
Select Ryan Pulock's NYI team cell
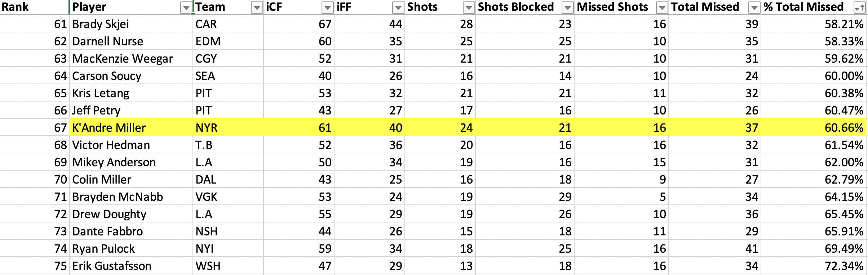click(x=228, y=248)
